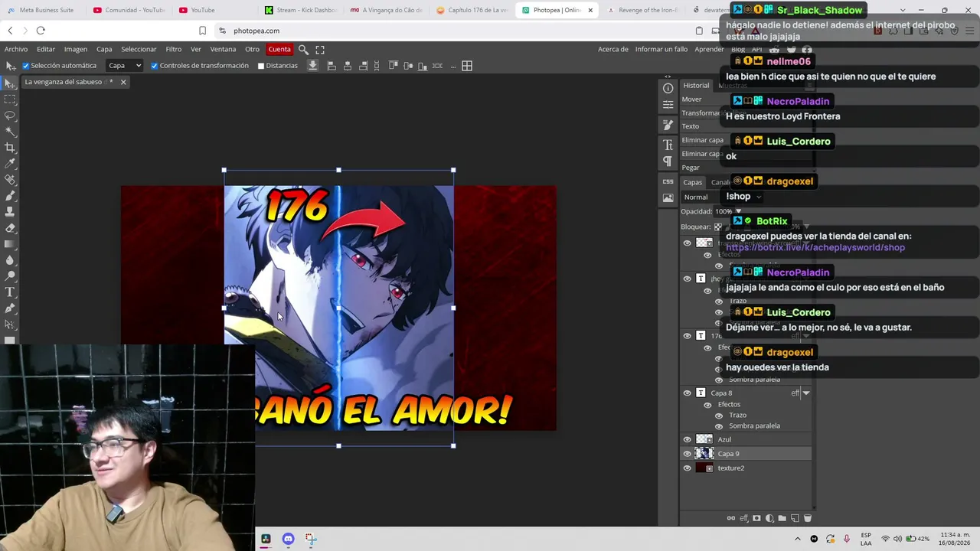Align horizontal centers in options bar

coord(348,66)
